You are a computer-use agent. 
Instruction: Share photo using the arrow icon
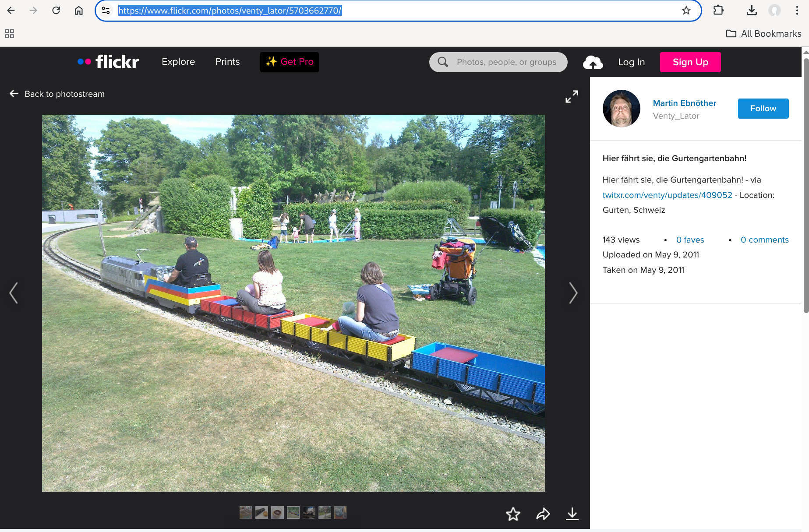click(543, 514)
